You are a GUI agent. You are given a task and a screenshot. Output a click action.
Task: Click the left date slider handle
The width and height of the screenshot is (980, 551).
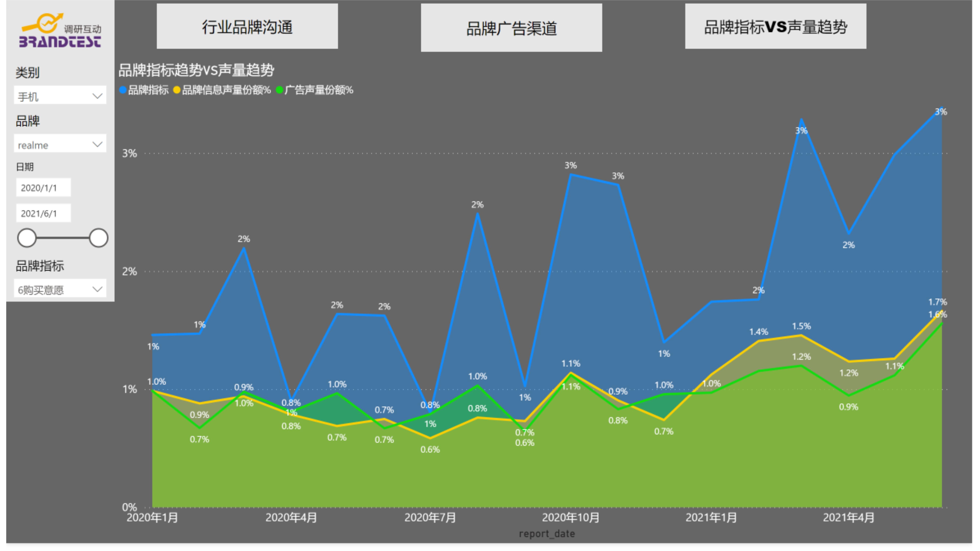pyautogui.click(x=27, y=238)
